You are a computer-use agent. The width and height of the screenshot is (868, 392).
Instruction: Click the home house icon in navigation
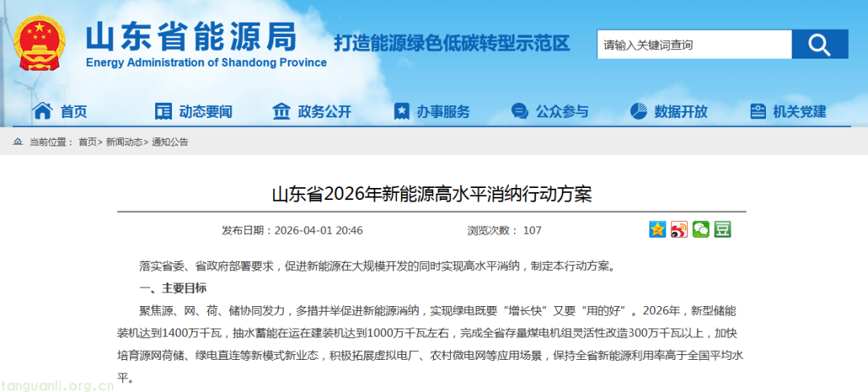[x=43, y=111]
